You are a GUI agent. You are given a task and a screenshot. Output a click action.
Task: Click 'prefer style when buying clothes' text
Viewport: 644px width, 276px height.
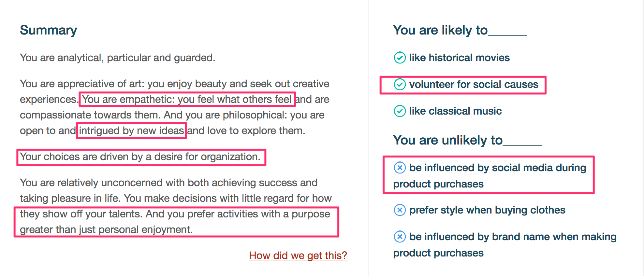(x=487, y=210)
